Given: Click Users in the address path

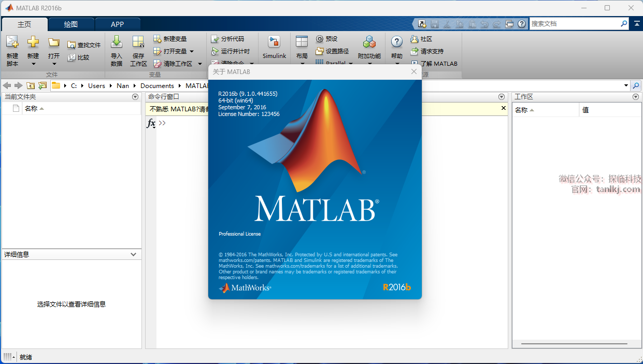Looking at the screenshot, I should (96, 86).
